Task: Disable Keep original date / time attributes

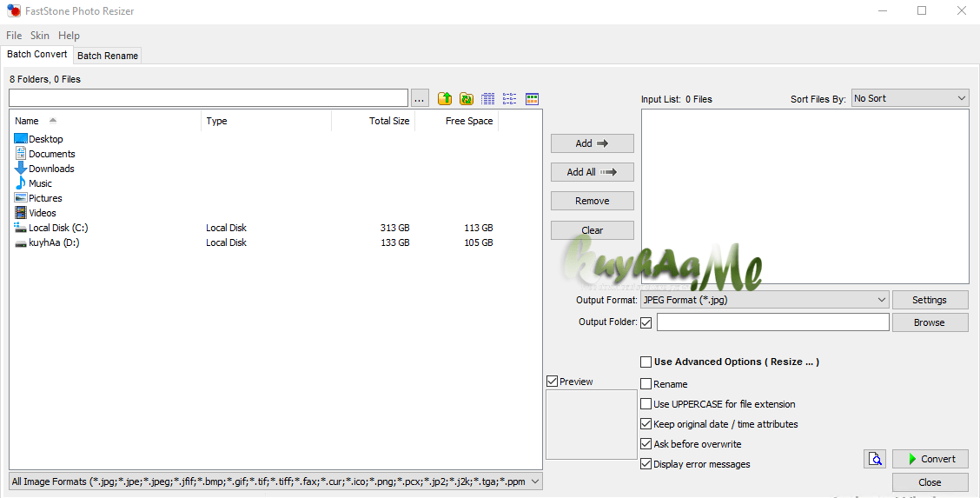Action: (646, 424)
